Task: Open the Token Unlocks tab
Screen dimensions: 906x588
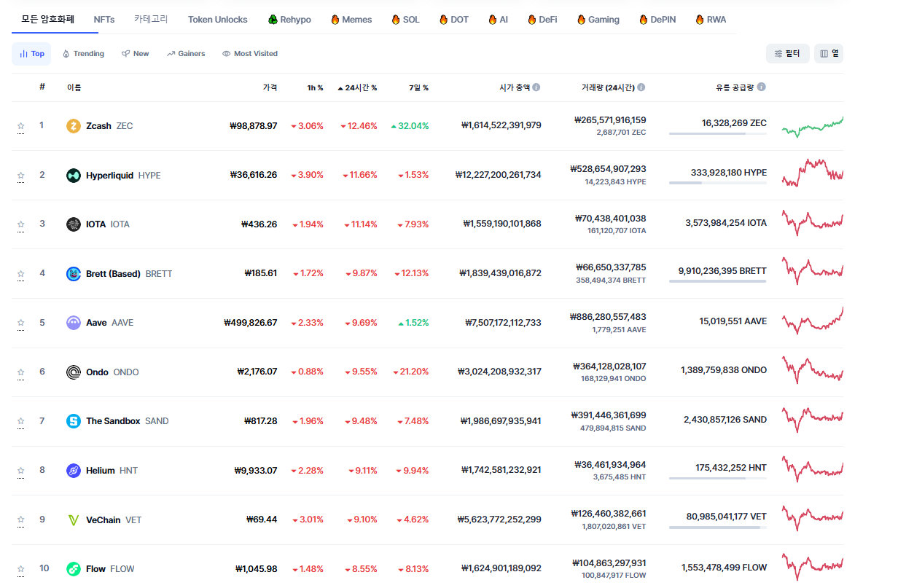Action: click(217, 20)
